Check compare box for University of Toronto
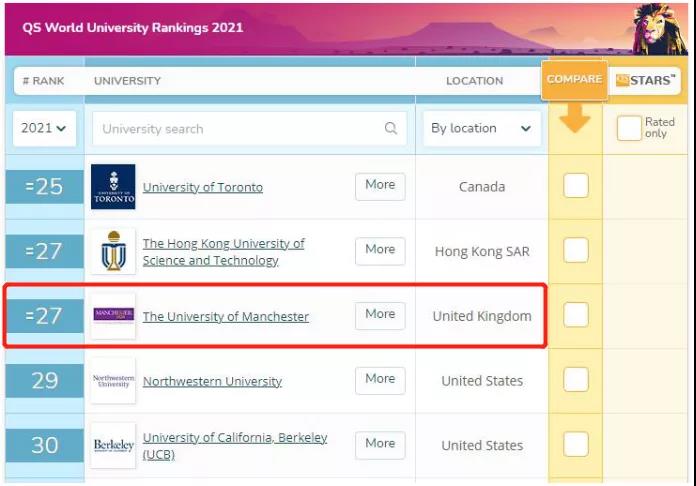This screenshot has height=486, width=696. point(576,186)
